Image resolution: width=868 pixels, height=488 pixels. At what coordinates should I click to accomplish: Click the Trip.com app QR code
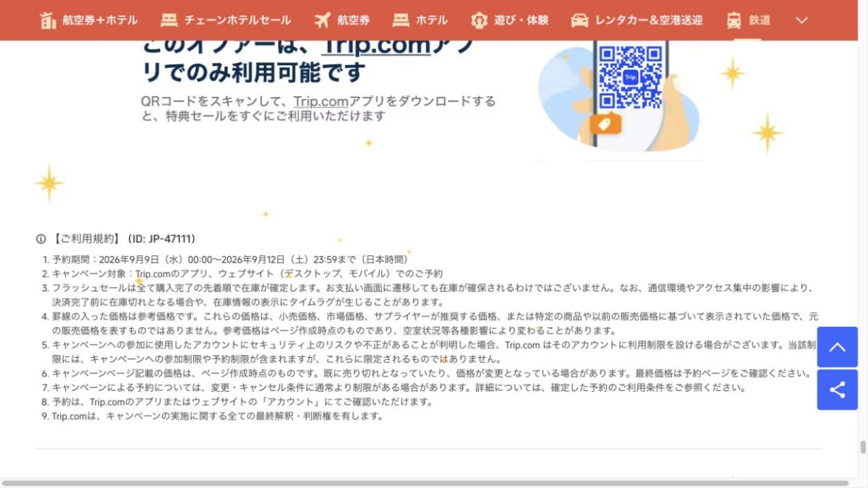631,77
